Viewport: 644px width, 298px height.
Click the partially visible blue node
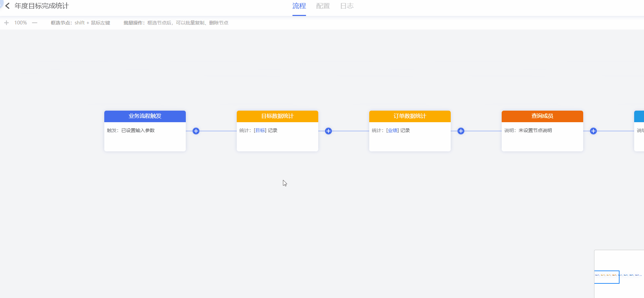click(639, 131)
